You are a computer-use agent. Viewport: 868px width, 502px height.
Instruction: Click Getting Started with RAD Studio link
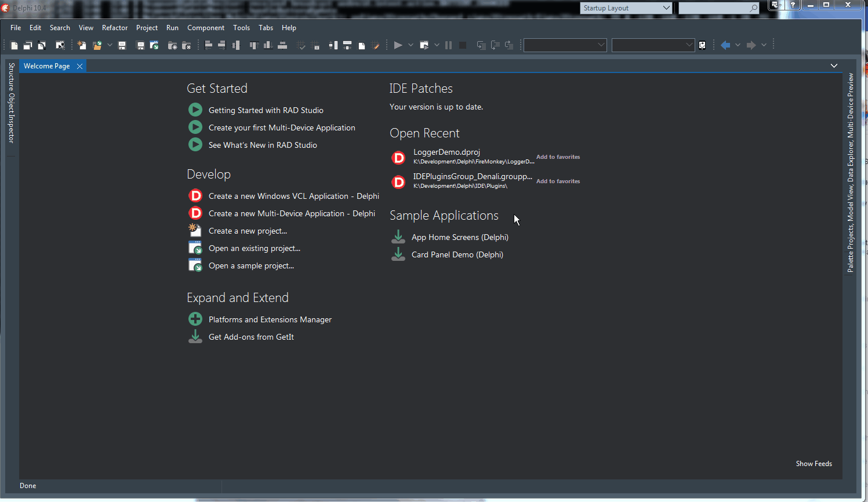point(266,110)
